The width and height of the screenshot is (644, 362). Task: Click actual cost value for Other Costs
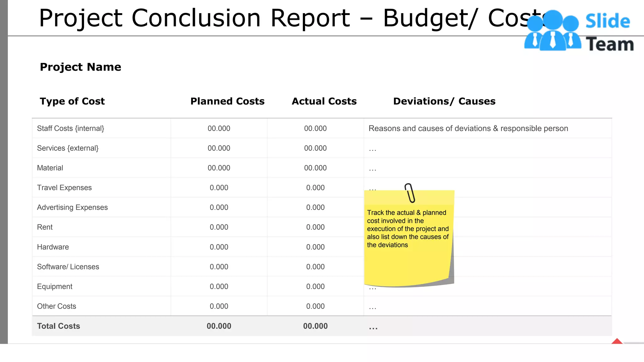pyautogui.click(x=315, y=306)
